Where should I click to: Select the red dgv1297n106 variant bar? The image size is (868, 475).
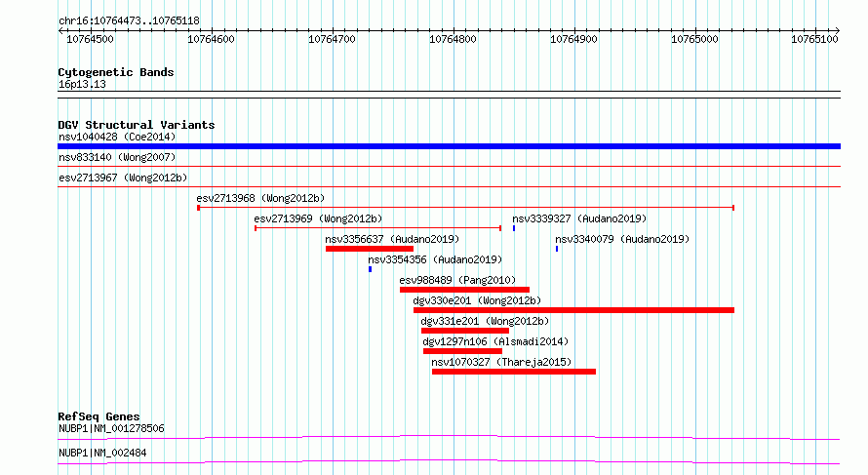[x=463, y=351]
